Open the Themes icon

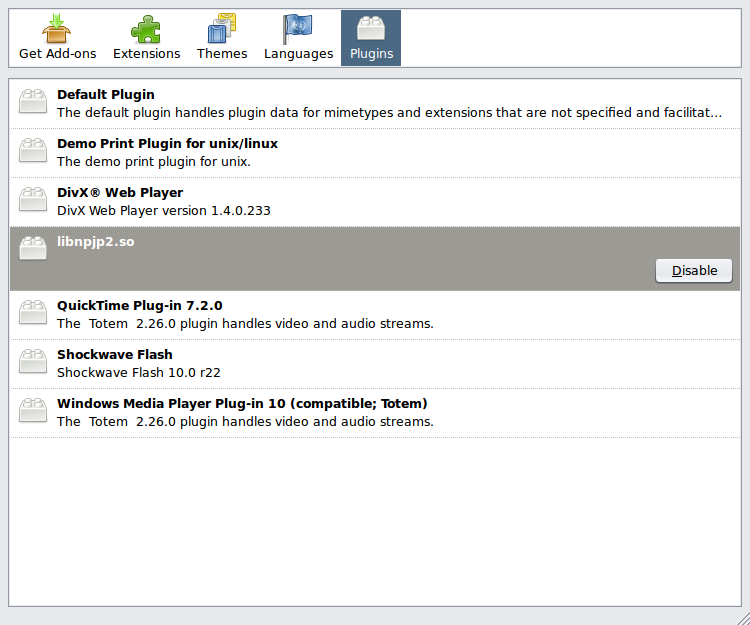222,29
